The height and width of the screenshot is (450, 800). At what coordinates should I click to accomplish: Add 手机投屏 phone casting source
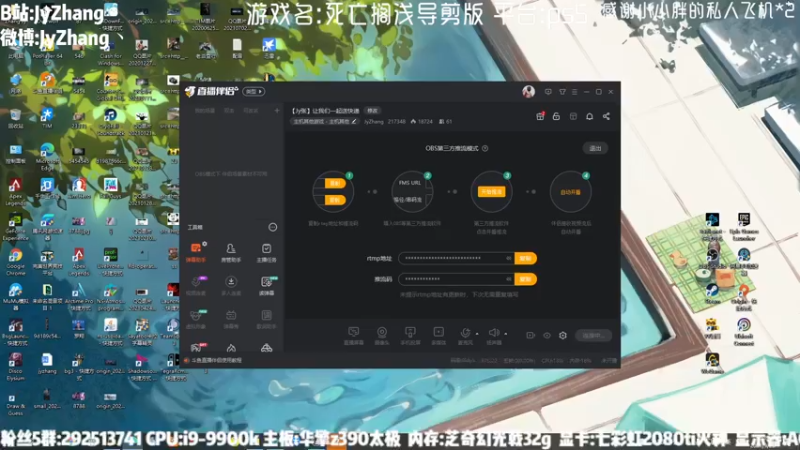[x=410, y=336]
